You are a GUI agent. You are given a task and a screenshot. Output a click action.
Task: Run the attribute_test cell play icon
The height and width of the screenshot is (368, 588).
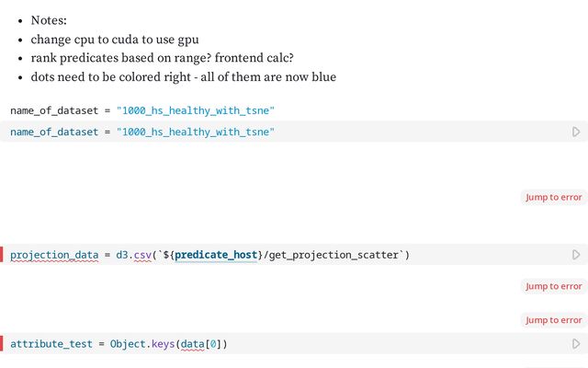pos(576,343)
